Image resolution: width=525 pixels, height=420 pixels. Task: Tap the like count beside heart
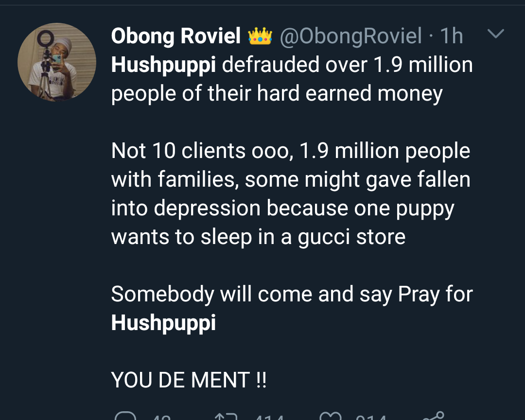pyautogui.click(x=371, y=417)
